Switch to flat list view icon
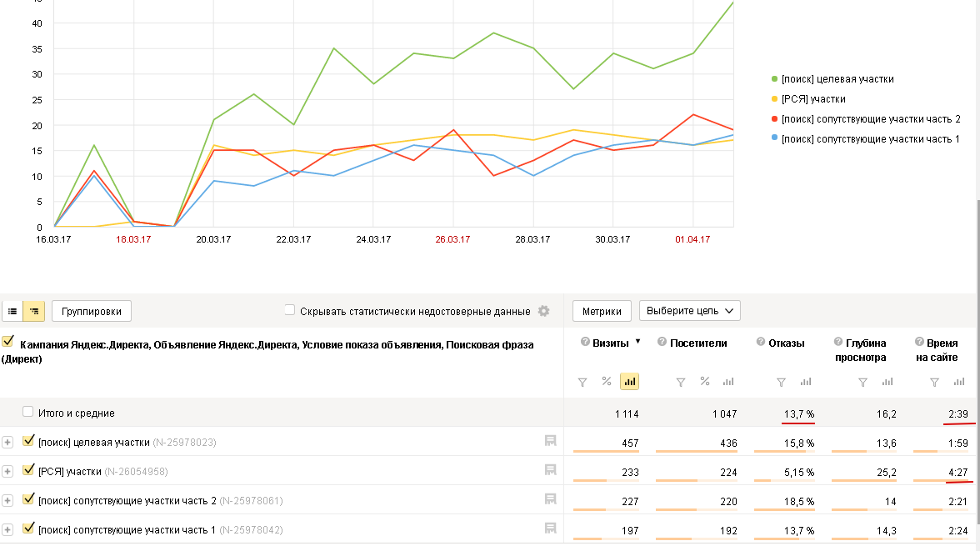Image resolution: width=980 pixels, height=551 pixels. pos(12,311)
